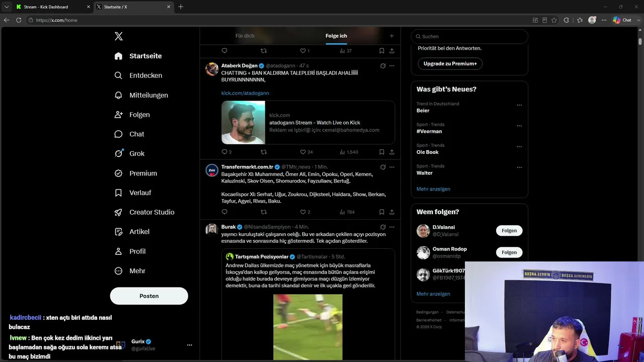The height and width of the screenshot is (362, 644).
Task: Open the Grok icon in the sidebar
Action: [118, 153]
